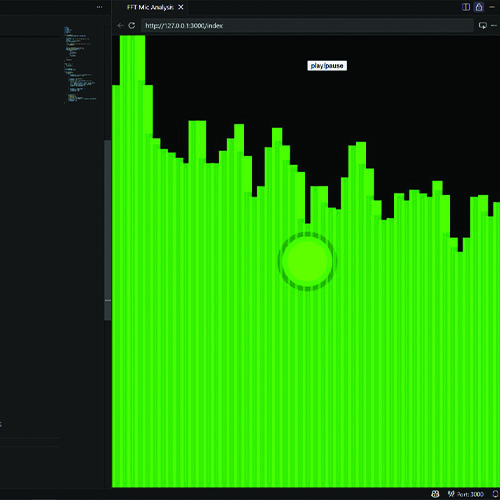Image resolution: width=500 pixels, height=500 pixels.
Task: Click the editor vertical scrollbar thumb
Action: pos(108,230)
